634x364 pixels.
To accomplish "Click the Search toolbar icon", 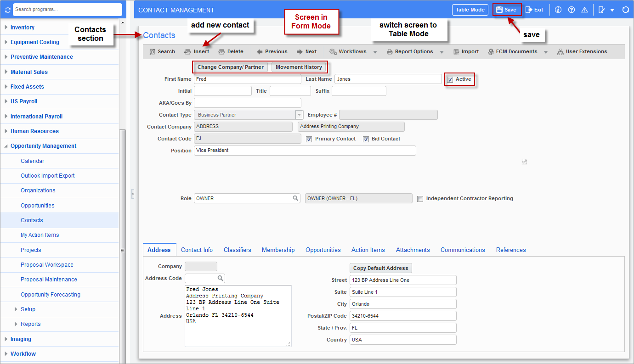I will [x=153, y=52].
